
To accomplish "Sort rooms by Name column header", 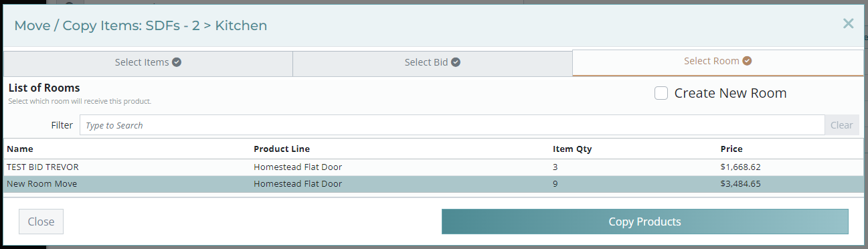I will point(20,149).
